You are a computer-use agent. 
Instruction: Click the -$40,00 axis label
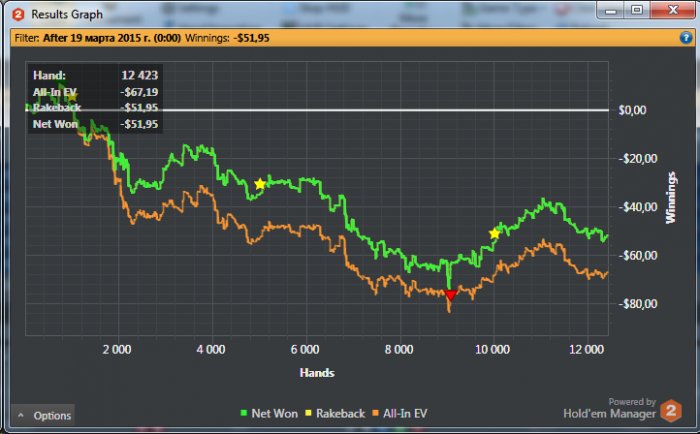(638, 207)
